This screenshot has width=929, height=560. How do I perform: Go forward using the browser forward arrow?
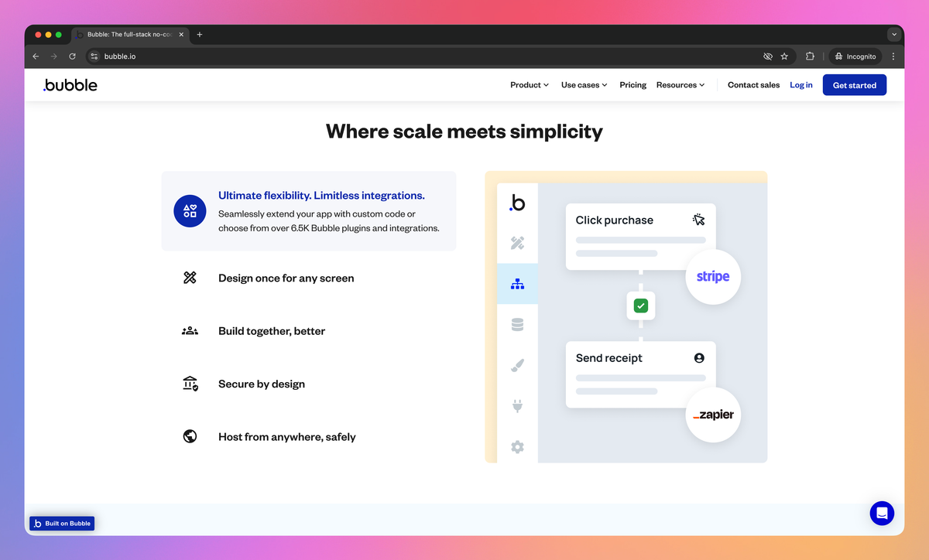(54, 56)
